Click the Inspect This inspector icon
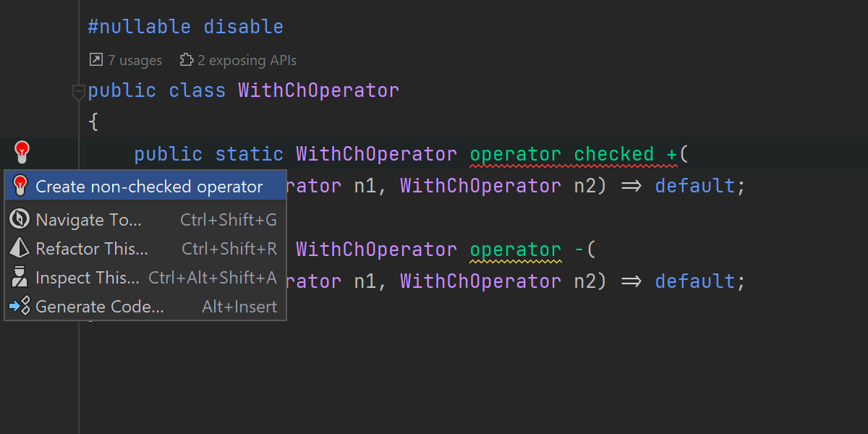 tap(20, 278)
